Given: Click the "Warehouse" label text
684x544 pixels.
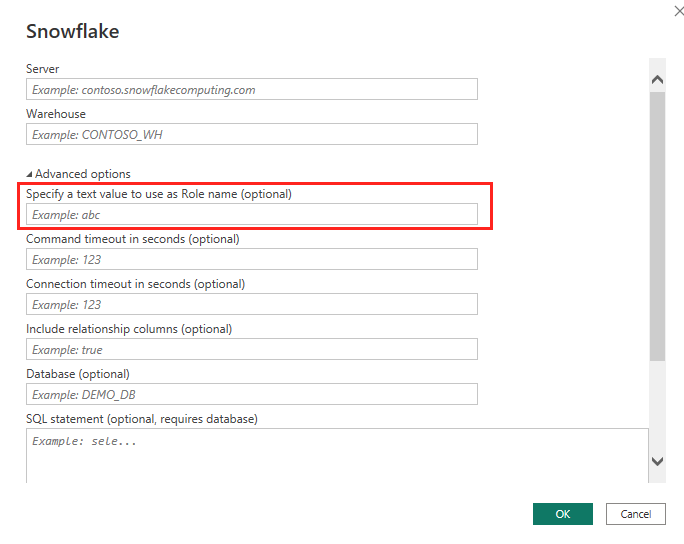Looking at the screenshot, I should 56,114.
